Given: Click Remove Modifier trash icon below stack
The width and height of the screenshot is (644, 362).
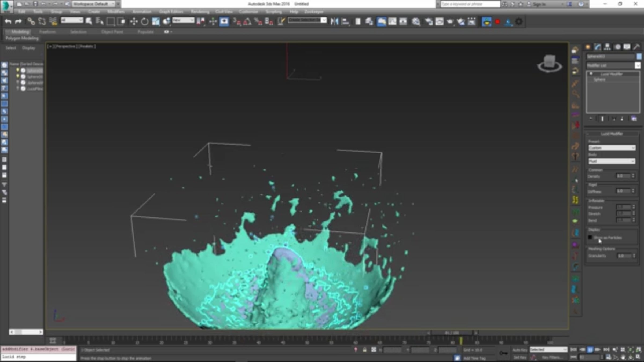Looking at the screenshot, I should coord(622,119).
